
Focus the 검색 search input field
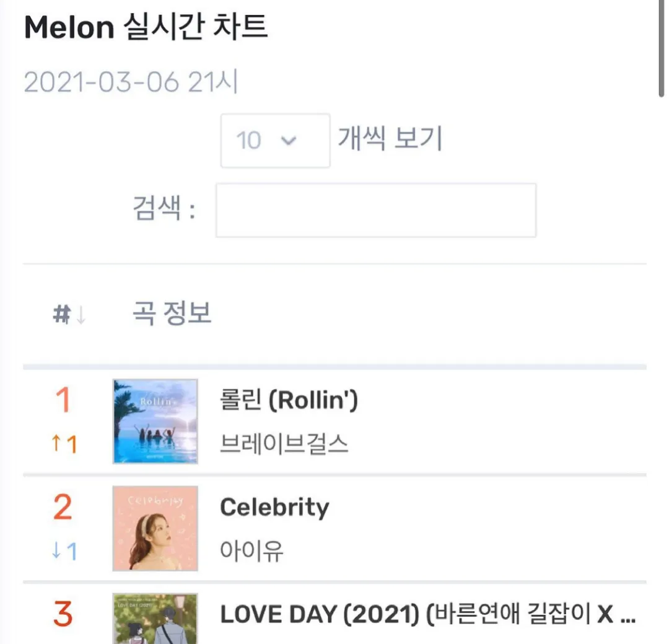[376, 210]
